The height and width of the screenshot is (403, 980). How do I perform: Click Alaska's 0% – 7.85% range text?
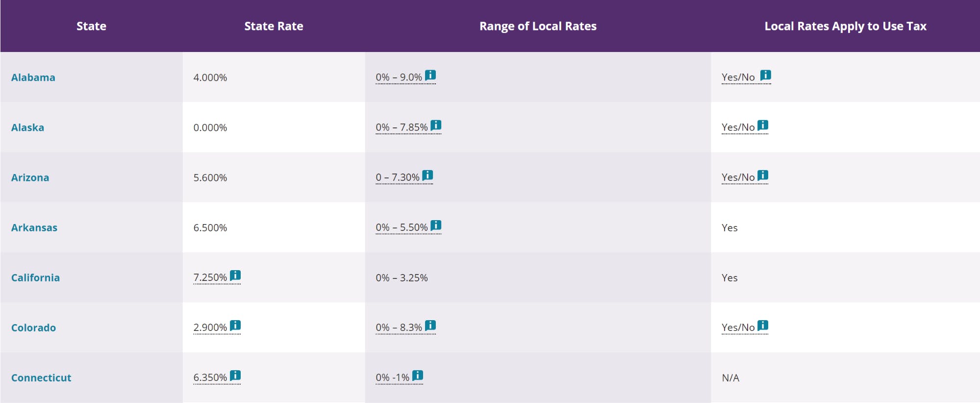[x=402, y=127]
